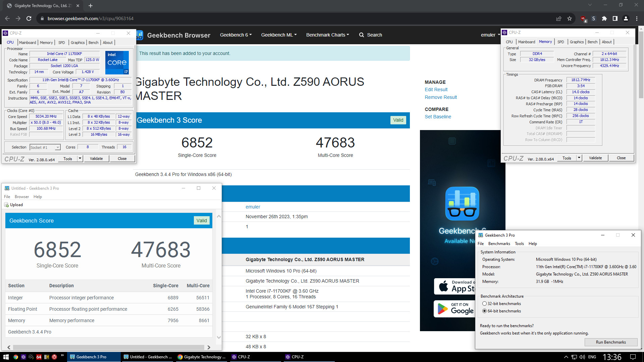Open the Chrome profile avatar
This screenshot has height=362, width=644.
[x=626, y=18]
